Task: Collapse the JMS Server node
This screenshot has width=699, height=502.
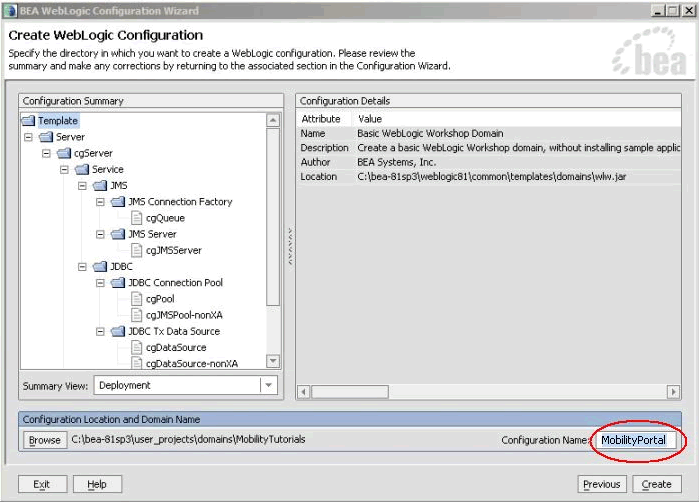Action: [x=101, y=234]
